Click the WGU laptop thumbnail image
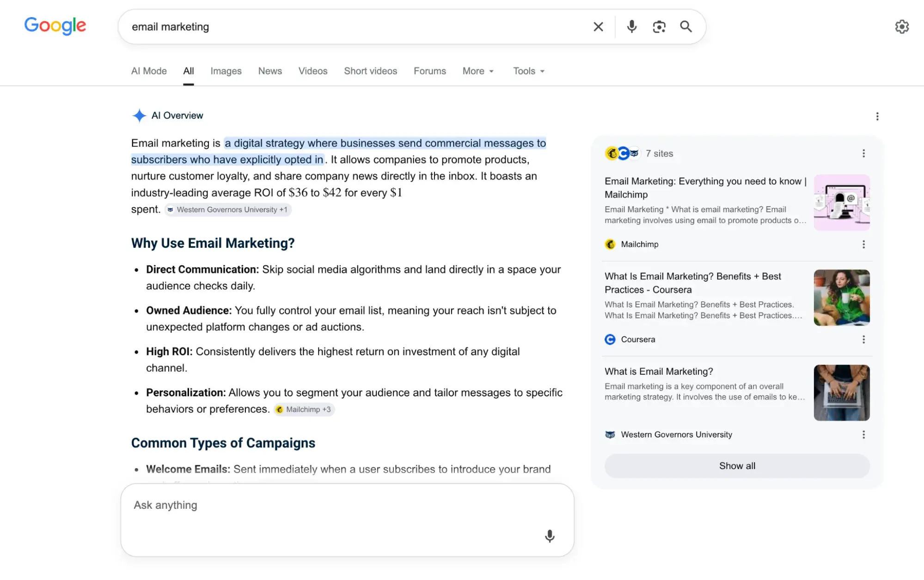Screen dimensions: 924x580 click(842, 393)
